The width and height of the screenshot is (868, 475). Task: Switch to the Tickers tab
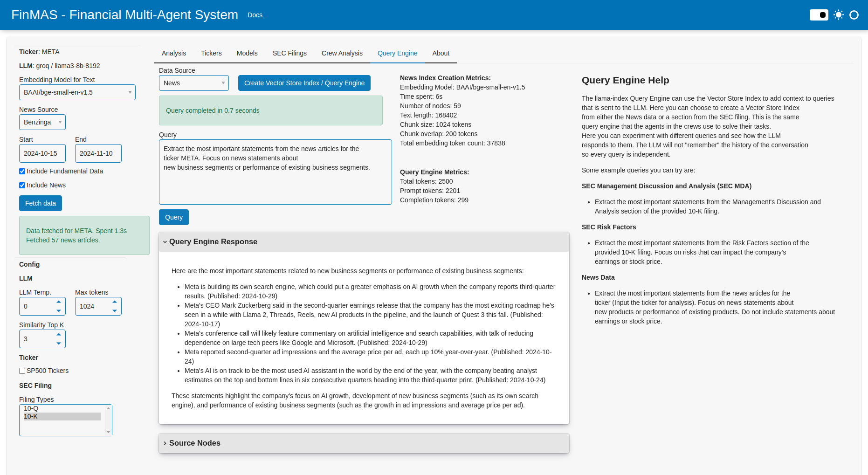coord(211,53)
